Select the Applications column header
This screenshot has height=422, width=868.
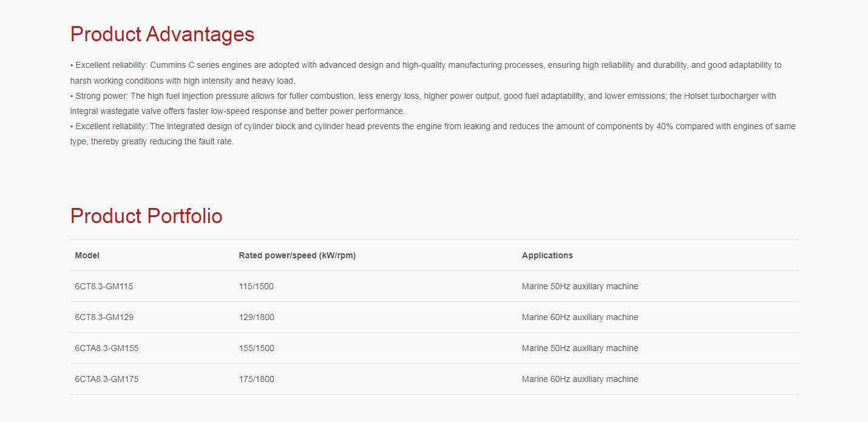(x=547, y=255)
